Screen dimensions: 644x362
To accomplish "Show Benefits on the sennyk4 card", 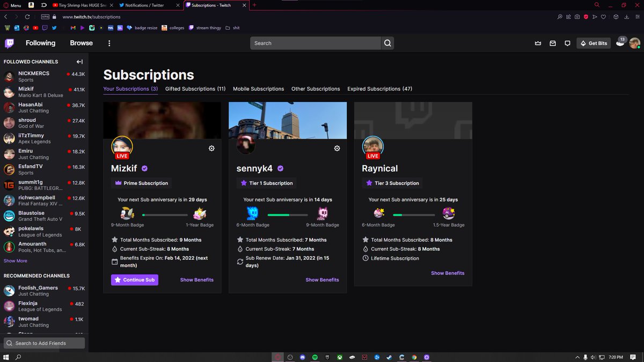I will click(323, 280).
